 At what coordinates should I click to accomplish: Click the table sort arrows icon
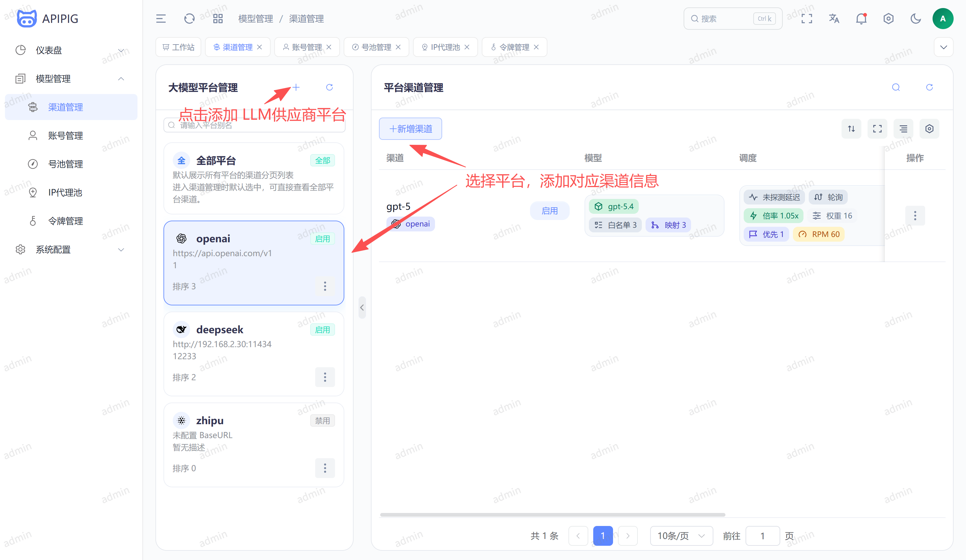pos(851,129)
